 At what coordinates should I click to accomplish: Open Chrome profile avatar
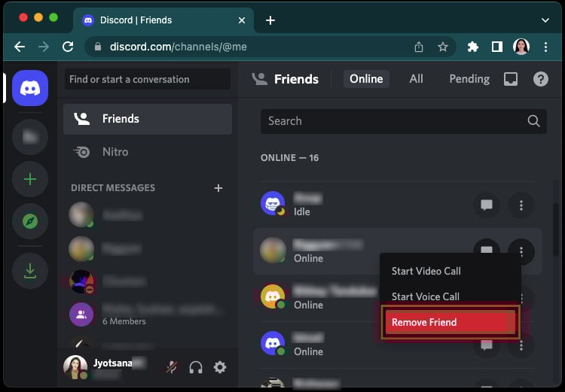(521, 47)
